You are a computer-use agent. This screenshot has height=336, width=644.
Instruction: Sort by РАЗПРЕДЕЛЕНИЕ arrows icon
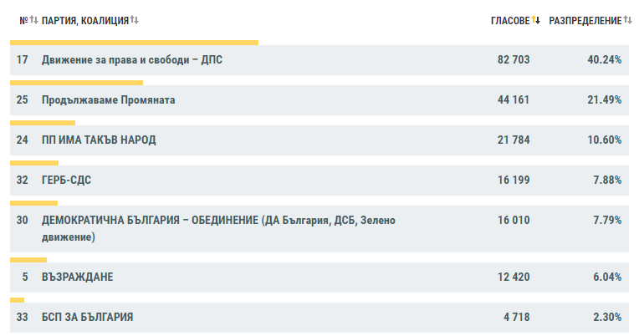click(627, 20)
